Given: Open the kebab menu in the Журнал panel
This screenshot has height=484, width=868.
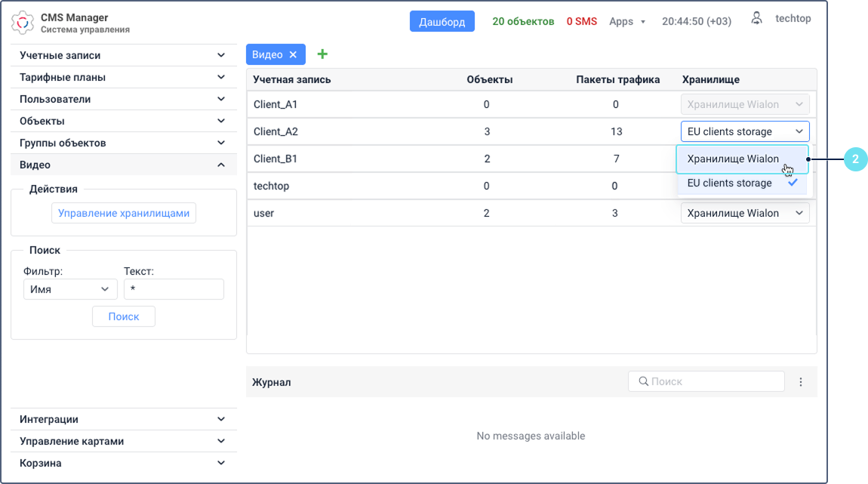Looking at the screenshot, I should tap(801, 381).
